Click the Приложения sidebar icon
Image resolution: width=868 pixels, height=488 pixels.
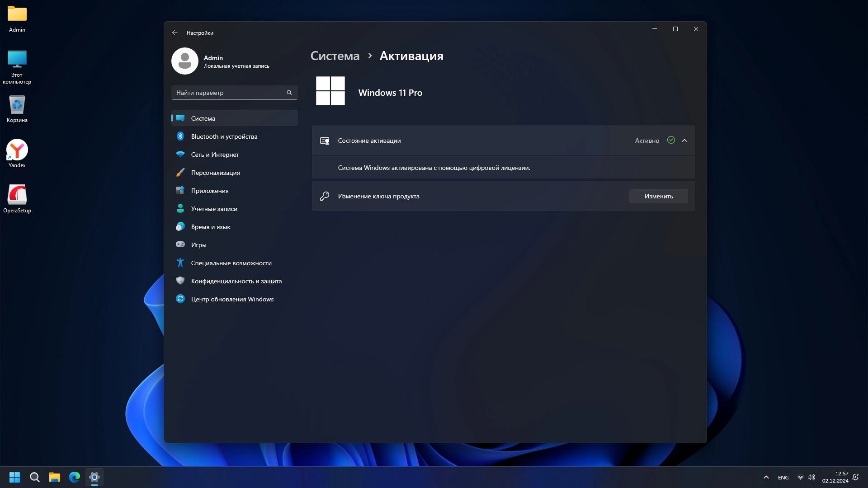coord(180,191)
